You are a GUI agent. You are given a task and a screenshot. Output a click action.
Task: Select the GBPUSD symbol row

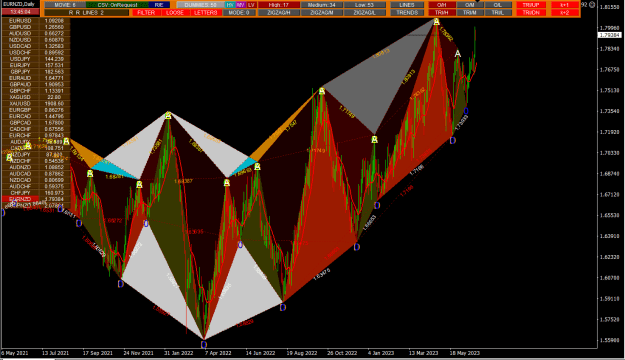pos(36,27)
